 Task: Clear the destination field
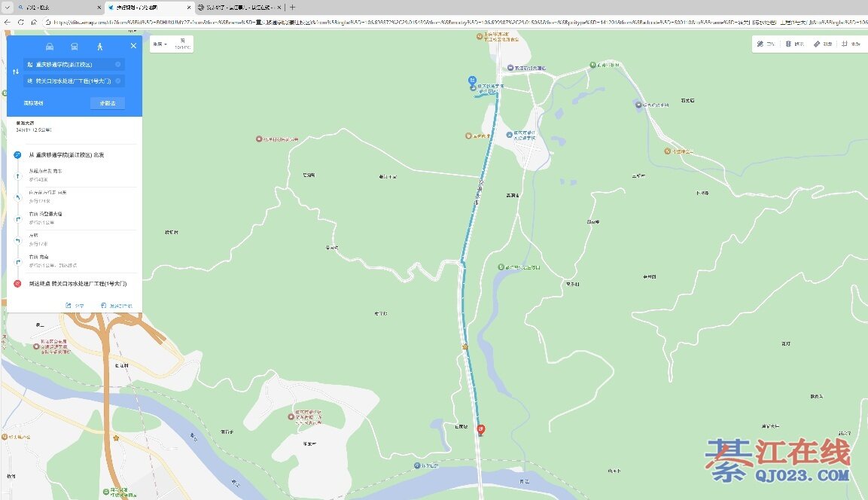[x=118, y=81]
